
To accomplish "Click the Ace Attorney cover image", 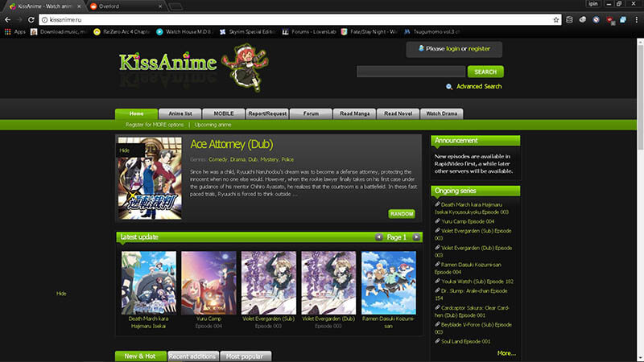I will point(150,178).
